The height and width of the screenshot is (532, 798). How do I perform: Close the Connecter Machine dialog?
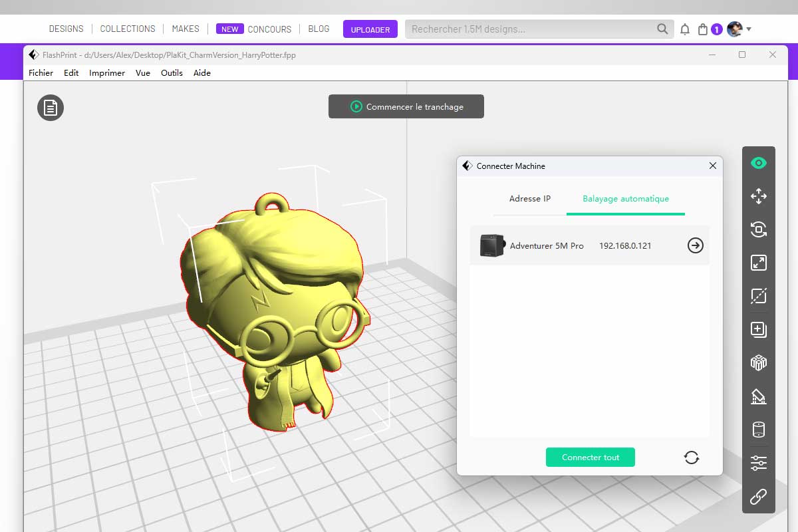click(713, 166)
